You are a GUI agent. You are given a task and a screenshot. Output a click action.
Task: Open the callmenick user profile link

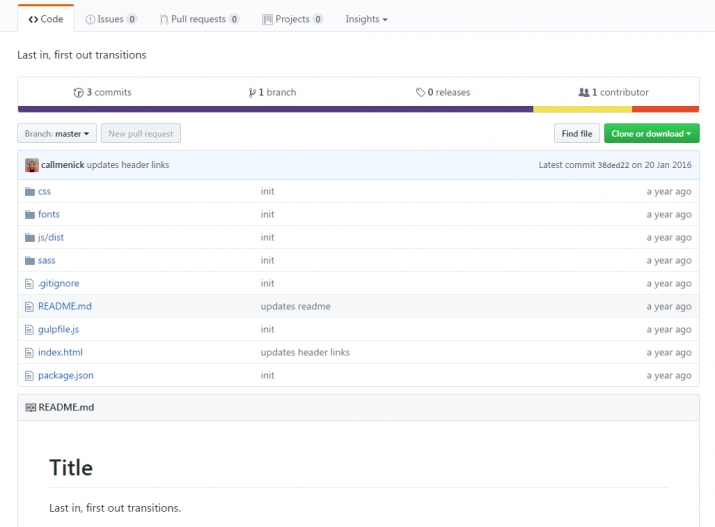pyautogui.click(x=62, y=165)
